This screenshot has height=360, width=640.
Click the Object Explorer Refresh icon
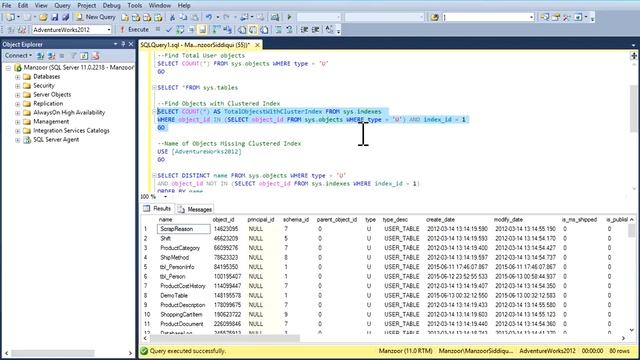[x=84, y=56]
